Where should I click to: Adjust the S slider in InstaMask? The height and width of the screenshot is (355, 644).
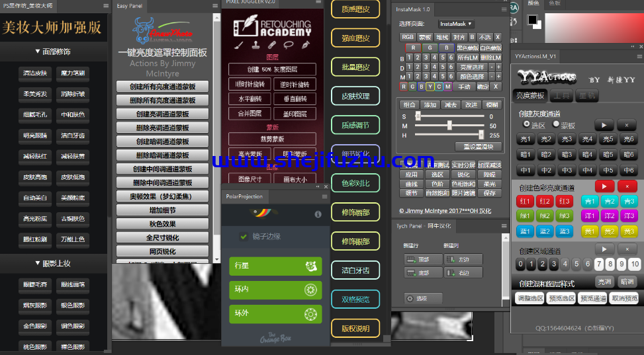pyautogui.click(x=418, y=116)
